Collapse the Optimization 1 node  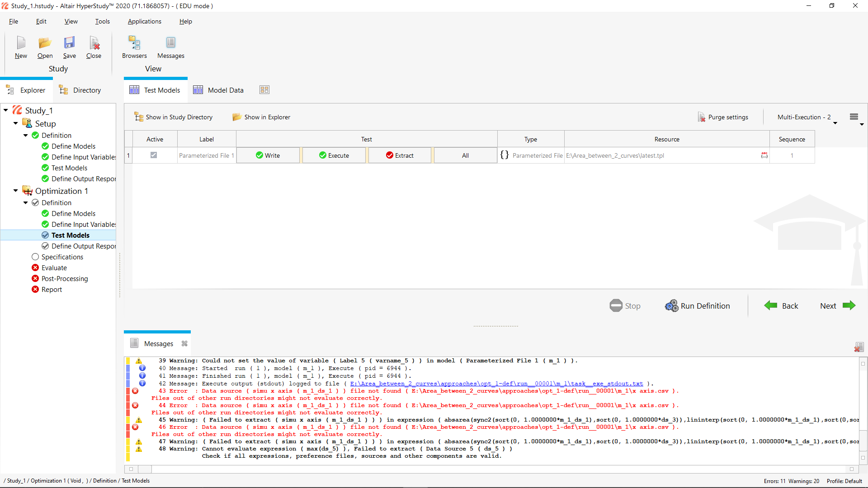point(16,191)
